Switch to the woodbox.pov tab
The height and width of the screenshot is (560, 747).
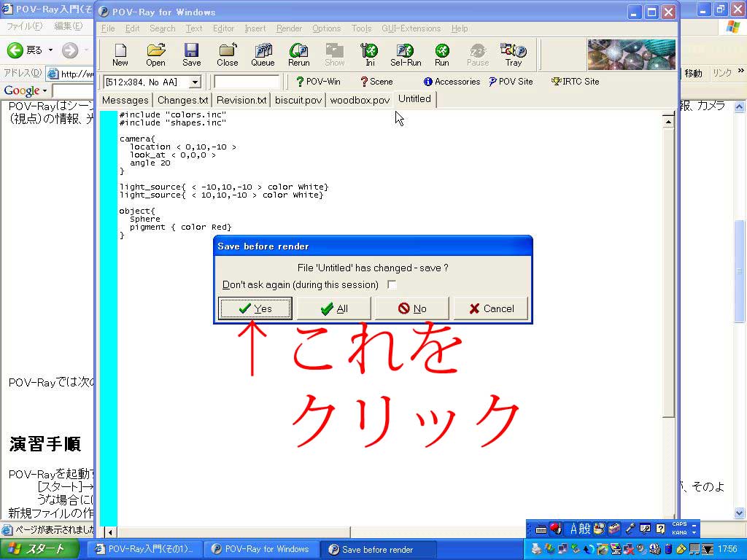360,100
